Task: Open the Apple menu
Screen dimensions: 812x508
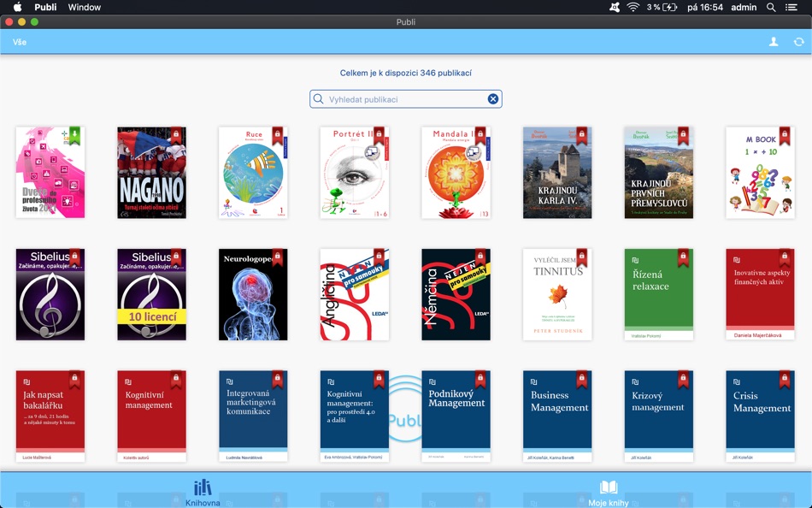Action: [18, 7]
